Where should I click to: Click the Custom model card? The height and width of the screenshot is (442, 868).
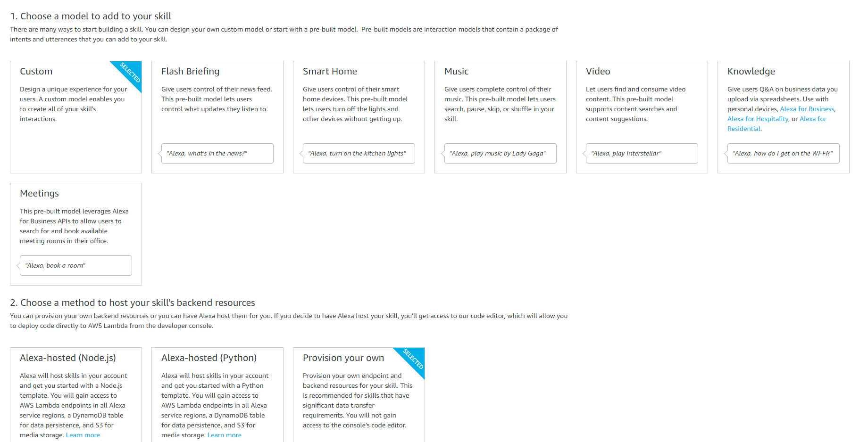point(75,117)
